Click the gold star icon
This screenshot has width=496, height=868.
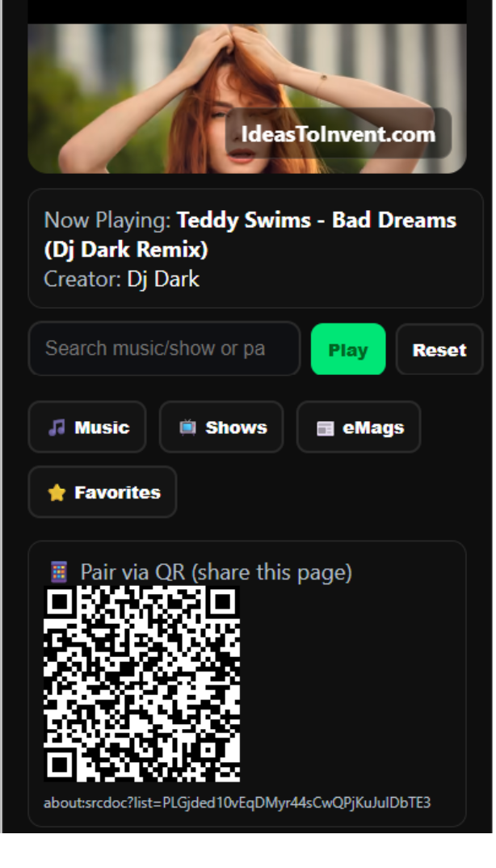point(57,493)
